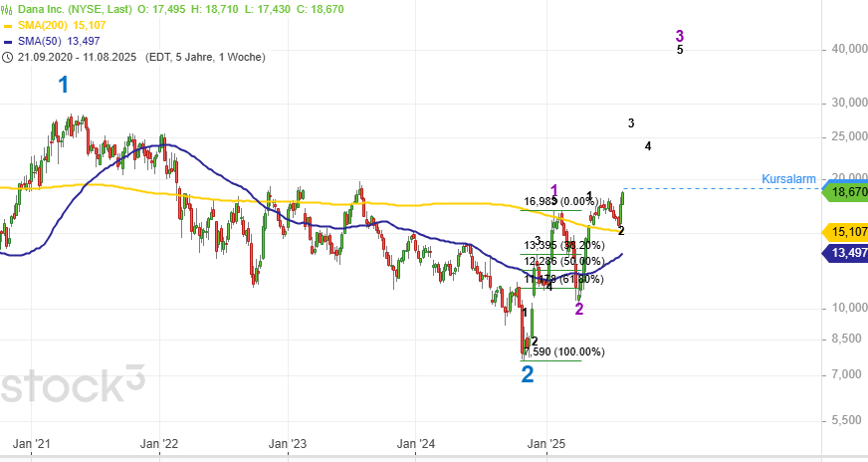Click the 5 Jahre, 1 Woche timeframe text
Viewport: 868px width, 462px height.
220,58
